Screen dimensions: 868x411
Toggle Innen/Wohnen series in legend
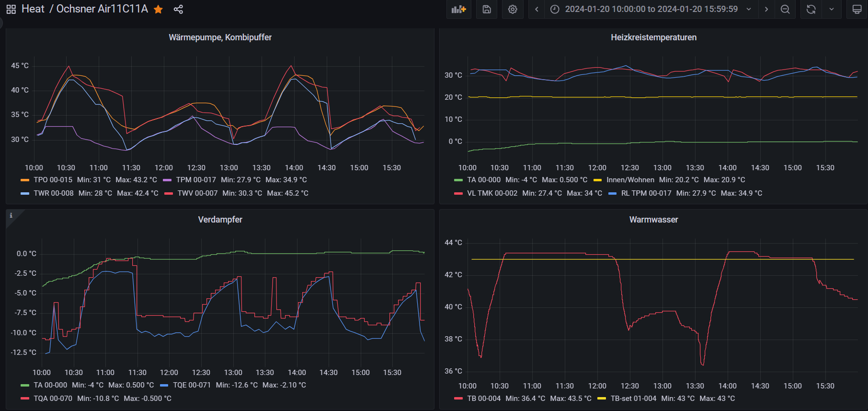(630, 180)
